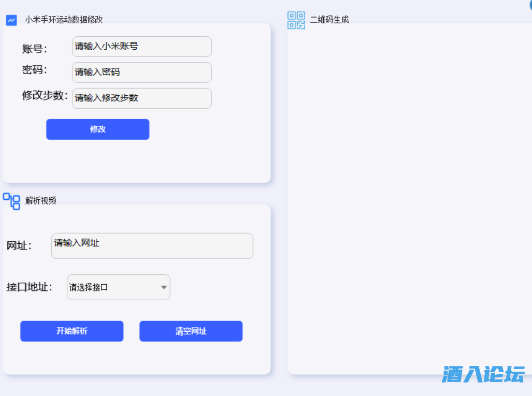Click the 请输入小米账号 input field

point(141,47)
